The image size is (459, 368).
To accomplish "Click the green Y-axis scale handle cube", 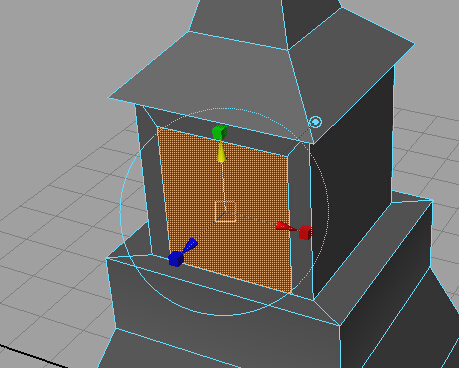I will (219, 132).
